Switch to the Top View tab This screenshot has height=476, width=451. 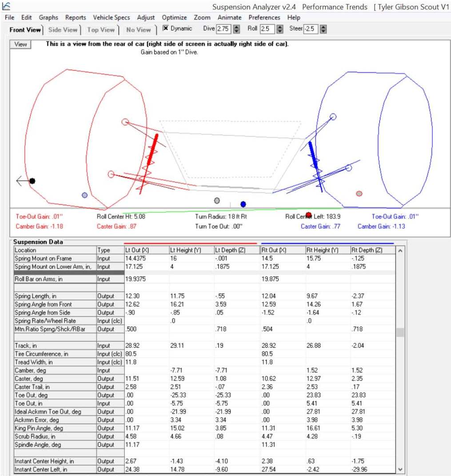(101, 30)
